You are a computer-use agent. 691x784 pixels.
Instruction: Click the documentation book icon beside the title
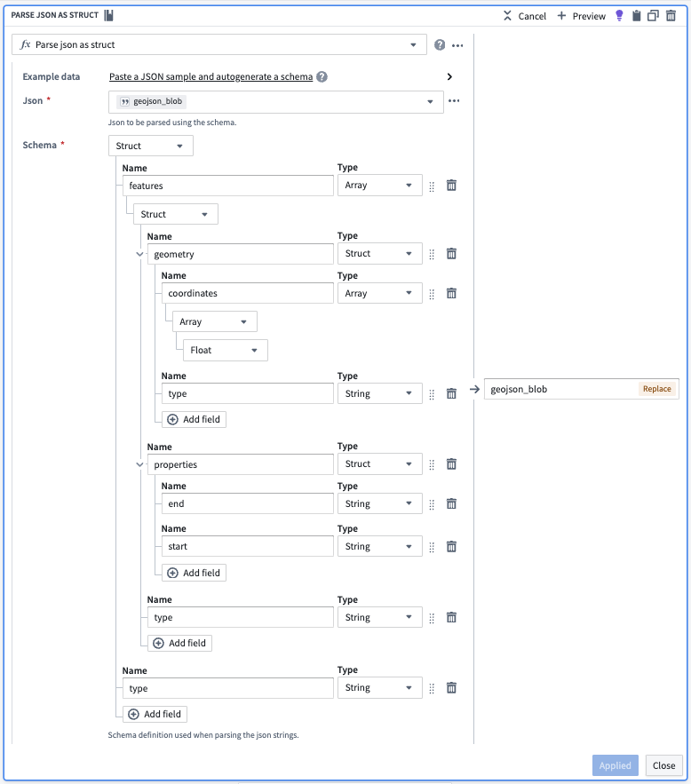(108, 15)
